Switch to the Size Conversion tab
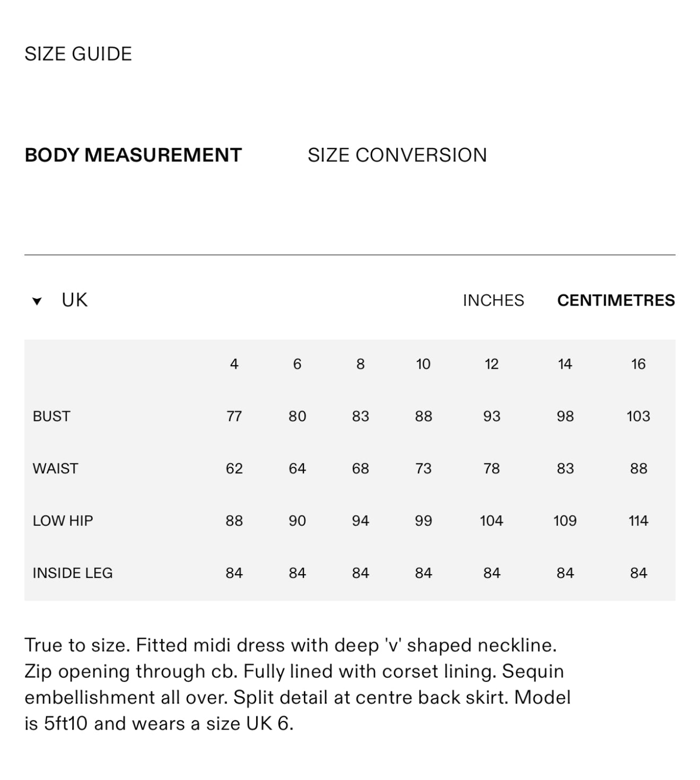 [x=397, y=155]
